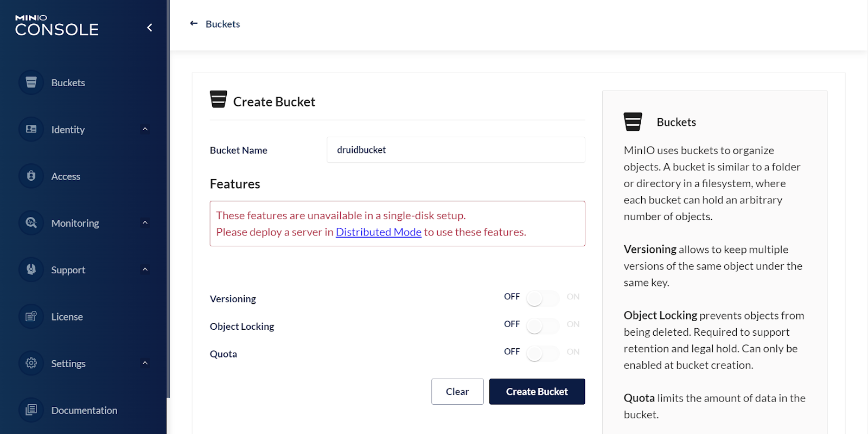Expand the Settings submenu chevron
This screenshot has width=868, height=434.
pyautogui.click(x=145, y=363)
